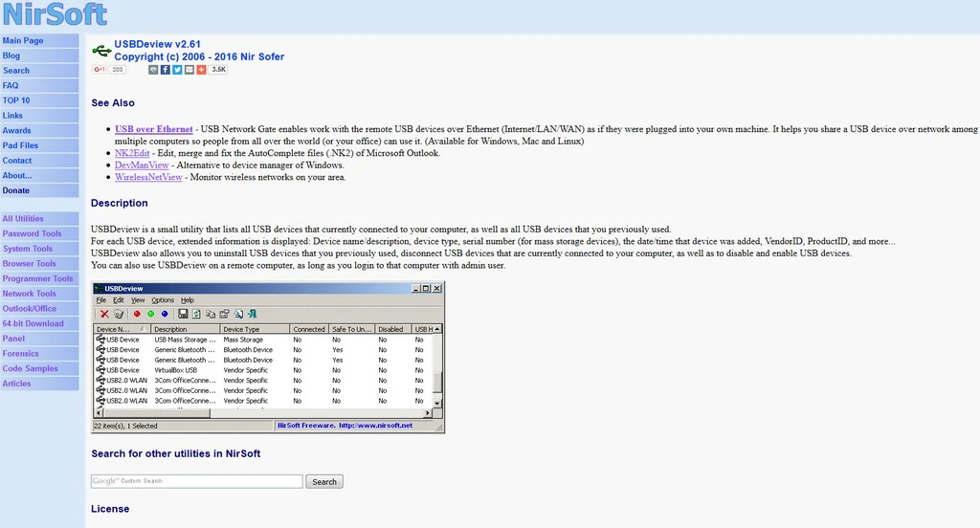Viewport: 980px width, 528px height.
Task: Open Contact in the sidebar
Action: click(x=39, y=161)
